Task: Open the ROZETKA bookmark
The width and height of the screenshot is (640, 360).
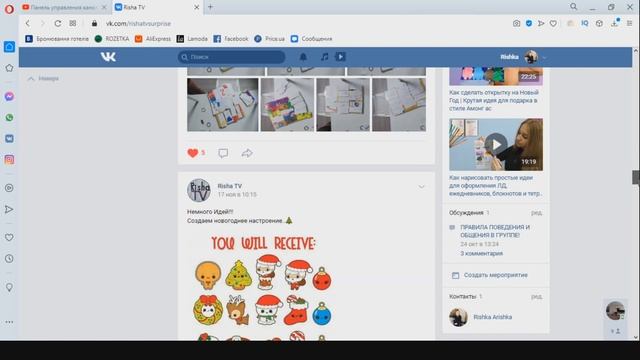Action: [112, 39]
